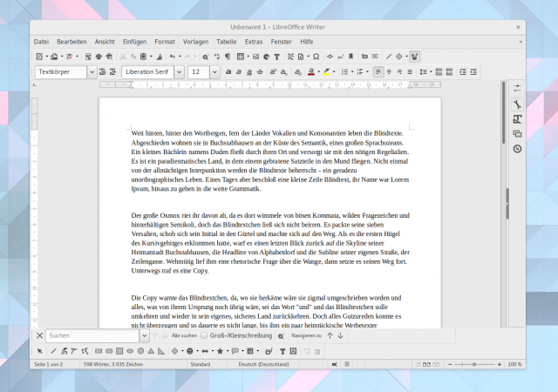
Task: Open the paragraph style Textkörper dropdown
Action: [92, 71]
